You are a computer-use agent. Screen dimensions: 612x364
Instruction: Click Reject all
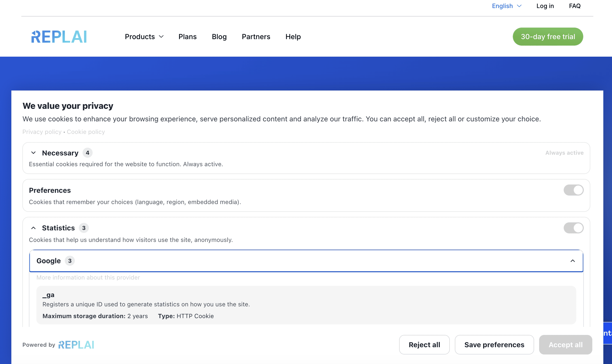424,345
